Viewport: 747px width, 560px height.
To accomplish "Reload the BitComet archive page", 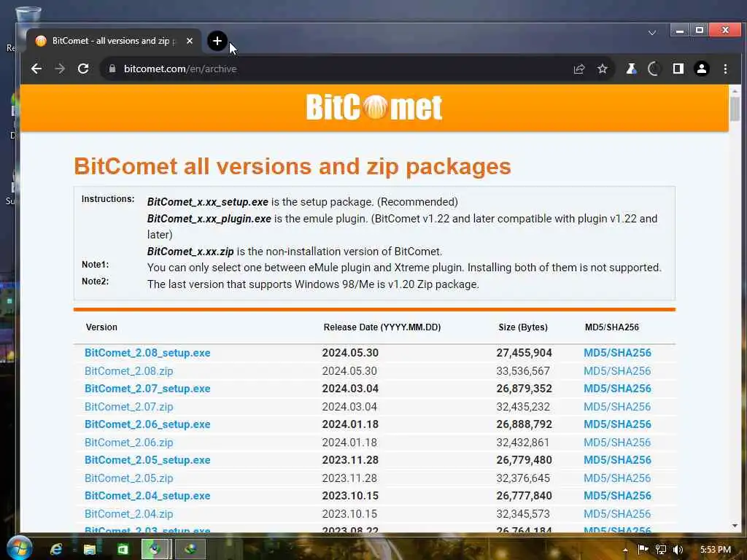I will click(83, 69).
